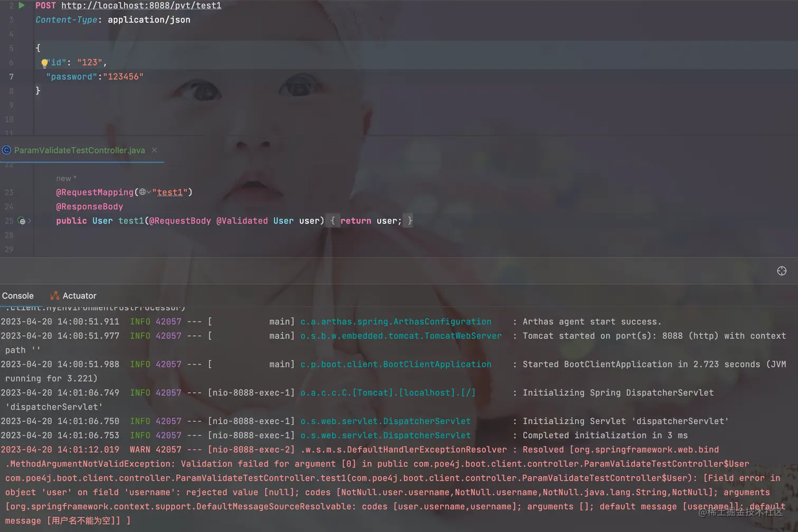This screenshot has height=532, width=798.
Task: Run the POST request with the green play icon
Action: tap(22, 5)
